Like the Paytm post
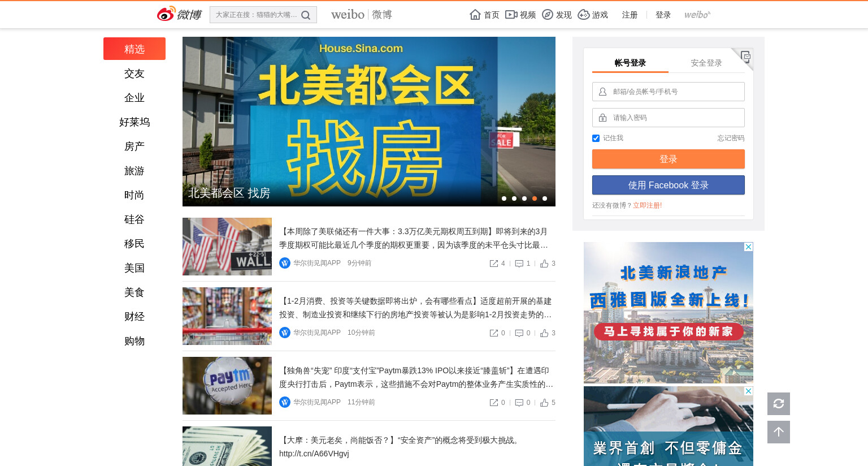868x466 pixels. (x=544, y=403)
